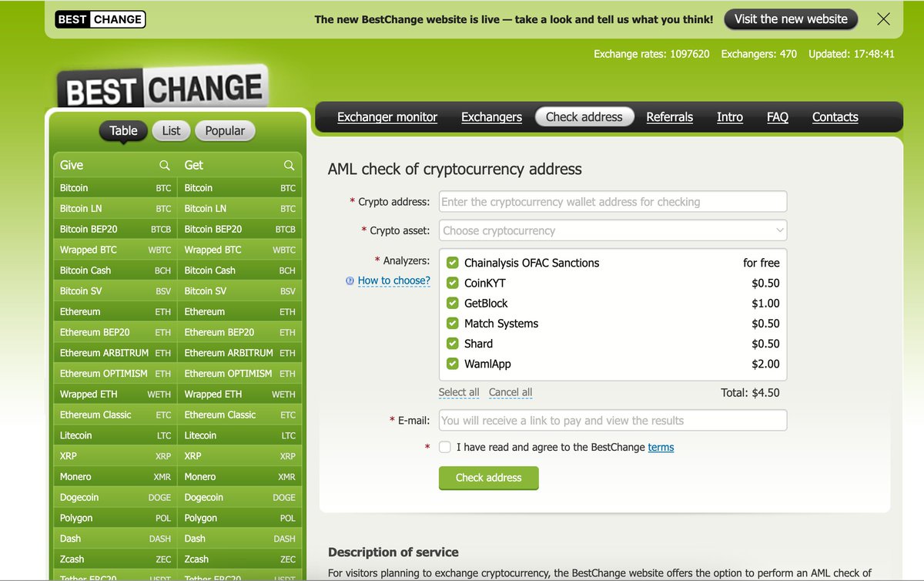Open the Referrals tab
The image size is (924, 581).
point(670,117)
